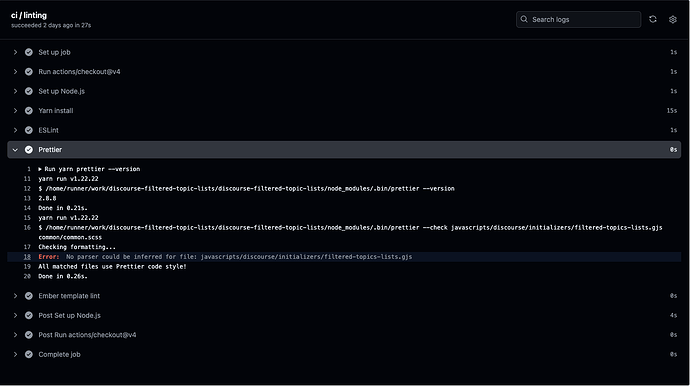This screenshot has height=386, width=690.
Task: Click the 'common/common.scss' log text
Action: pyautogui.click(x=70, y=237)
